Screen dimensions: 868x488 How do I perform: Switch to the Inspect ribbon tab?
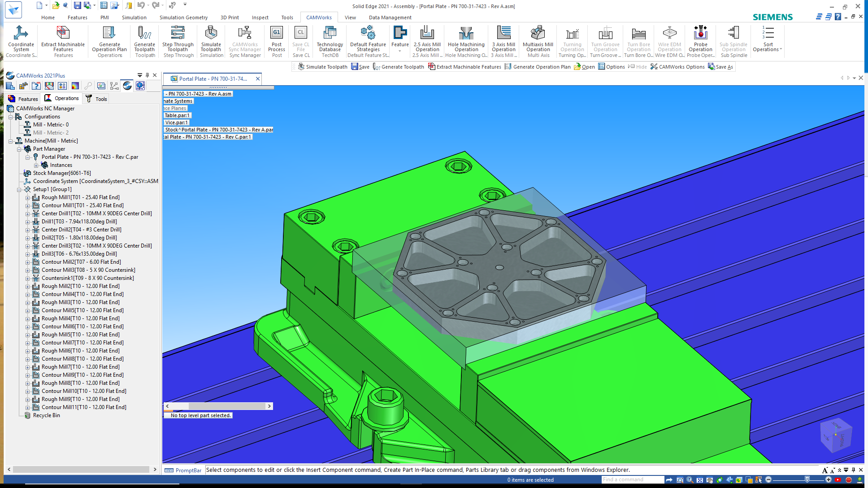coord(260,17)
